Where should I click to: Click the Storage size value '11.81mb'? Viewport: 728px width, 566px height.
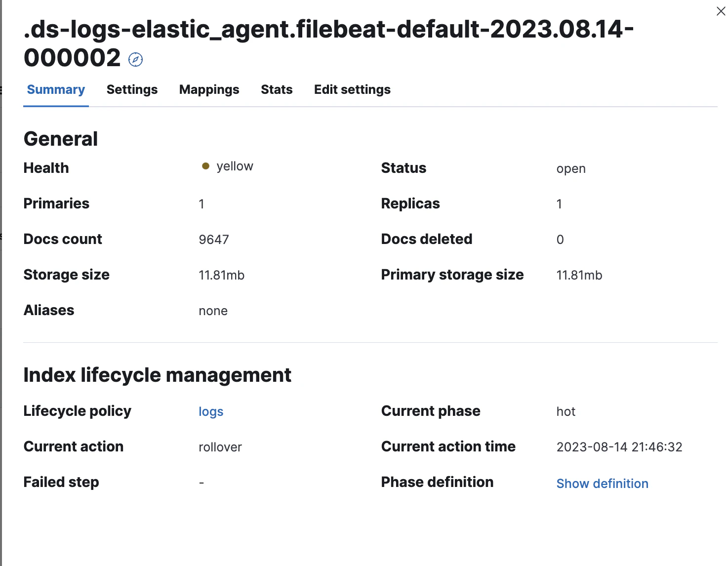[221, 276]
